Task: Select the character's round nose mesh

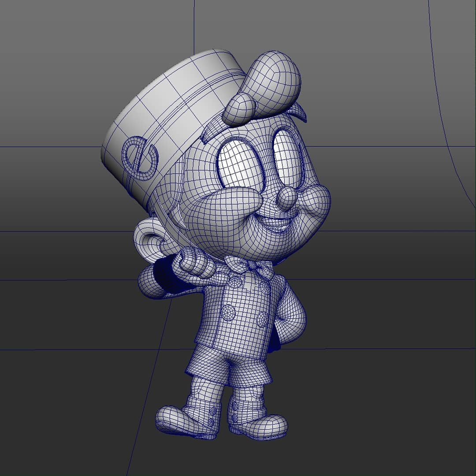Action: click(286, 198)
